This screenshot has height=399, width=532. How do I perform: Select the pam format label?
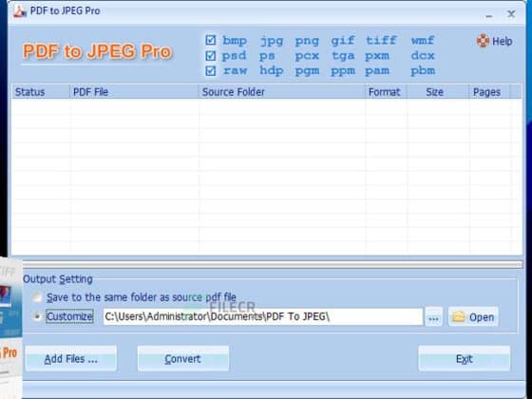coord(377,71)
